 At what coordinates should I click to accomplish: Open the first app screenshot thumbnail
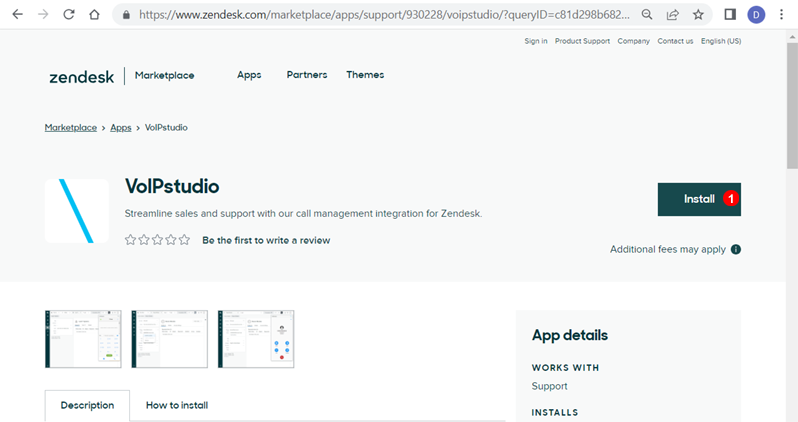[83, 339]
